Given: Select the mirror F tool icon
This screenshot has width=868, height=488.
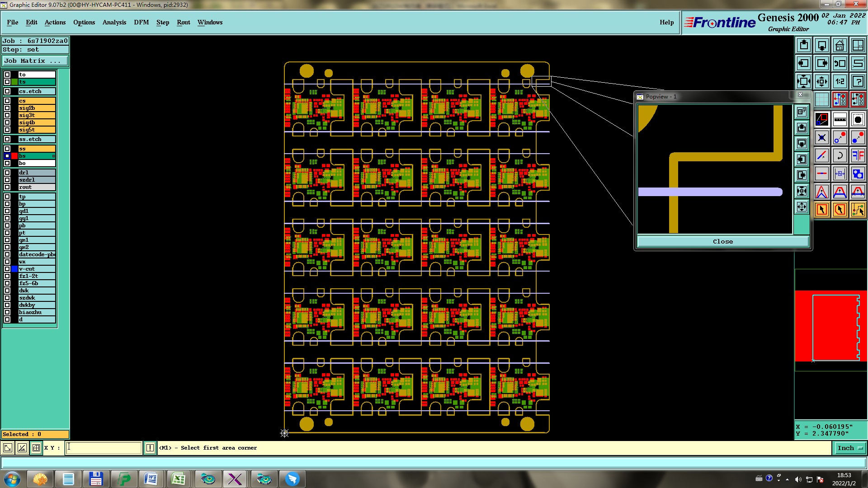Looking at the screenshot, I should 858,156.
